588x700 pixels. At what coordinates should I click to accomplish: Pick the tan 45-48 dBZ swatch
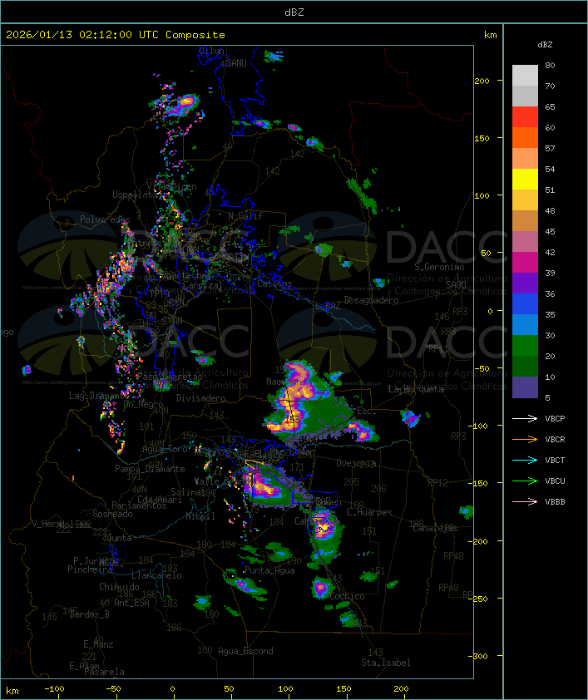point(525,220)
